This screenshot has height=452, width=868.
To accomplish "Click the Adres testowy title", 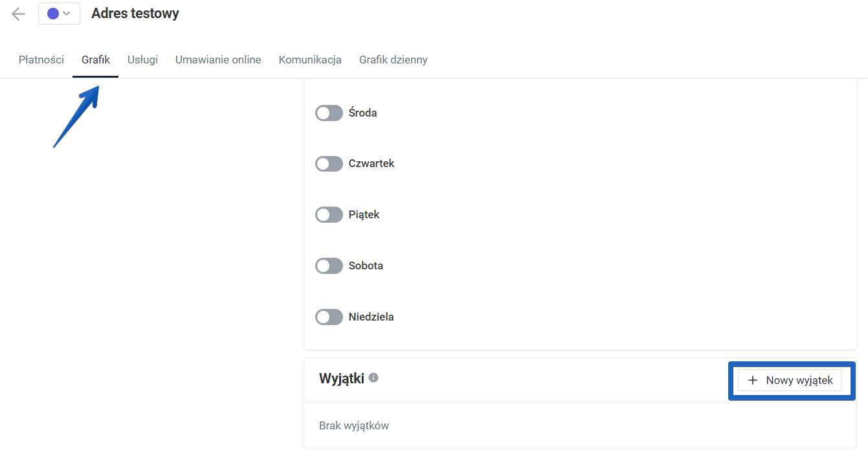I will click(x=135, y=13).
